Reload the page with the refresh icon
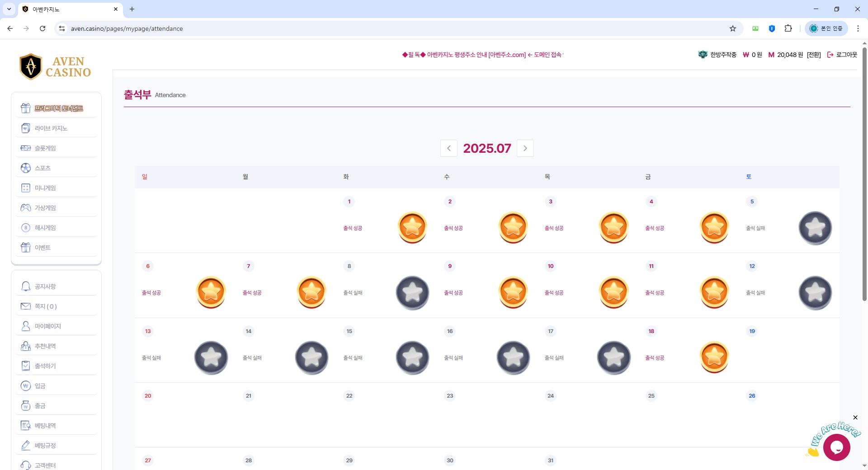868x470 pixels. (42, 28)
